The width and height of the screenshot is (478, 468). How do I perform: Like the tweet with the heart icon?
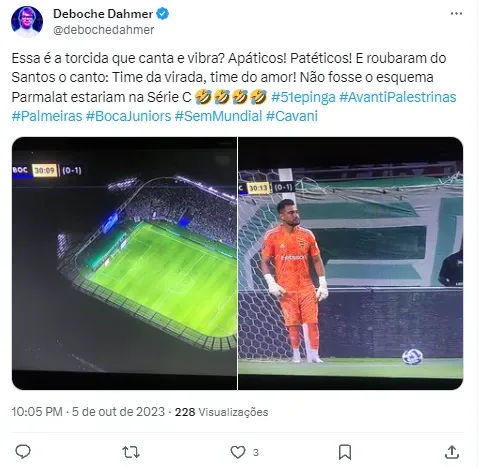(238, 453)
